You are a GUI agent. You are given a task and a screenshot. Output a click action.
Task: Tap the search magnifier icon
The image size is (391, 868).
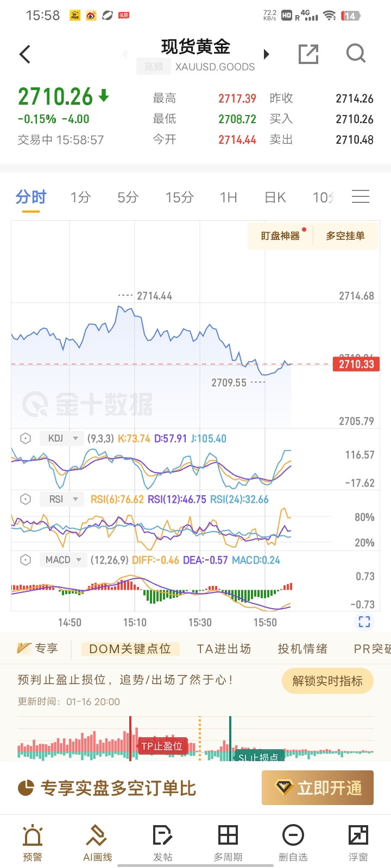click(x=356, y=54)
